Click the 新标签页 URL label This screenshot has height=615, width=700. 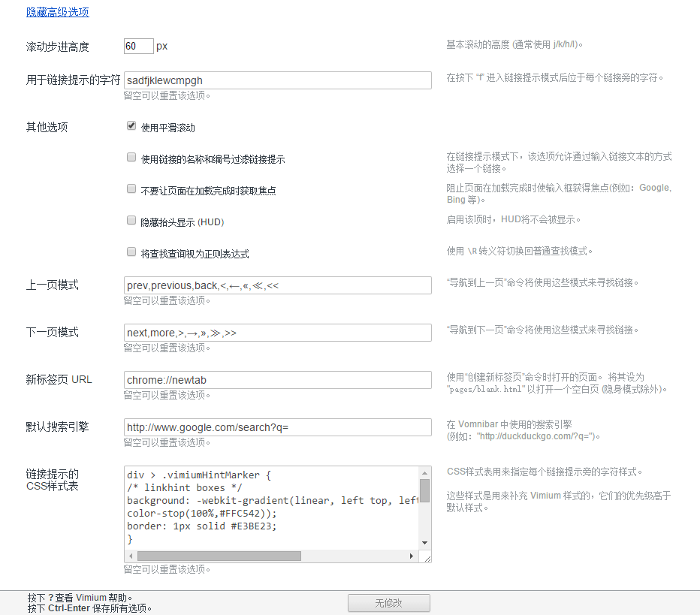59,379
